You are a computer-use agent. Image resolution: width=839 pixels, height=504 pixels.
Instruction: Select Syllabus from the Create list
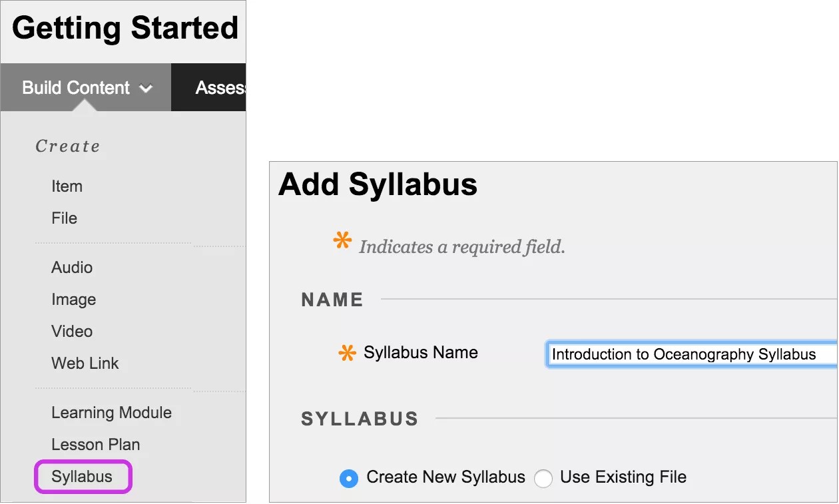[82, 476]
